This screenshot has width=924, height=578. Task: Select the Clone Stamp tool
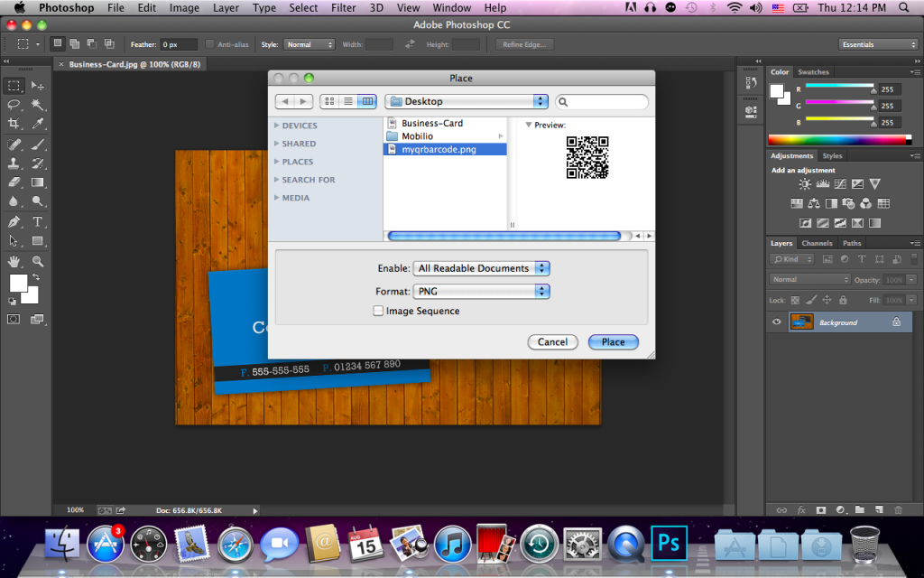(x=14, y=163)
